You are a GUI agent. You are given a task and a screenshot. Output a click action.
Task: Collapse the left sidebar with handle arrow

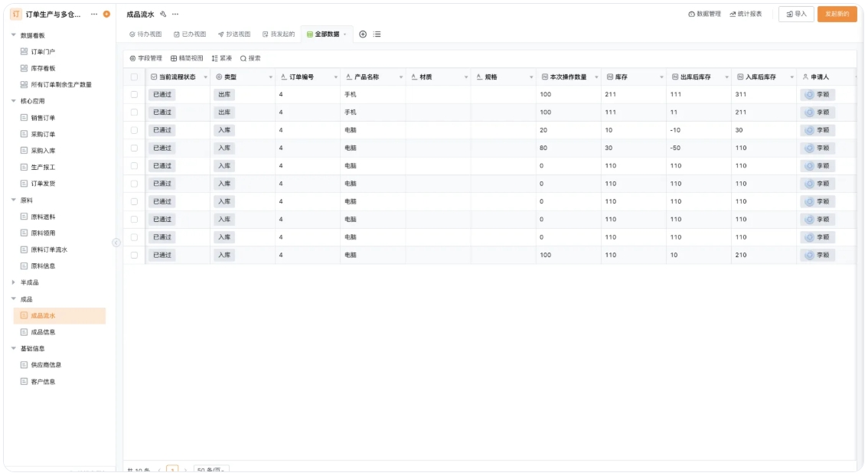pyautogui.click(x=116, y=243)
